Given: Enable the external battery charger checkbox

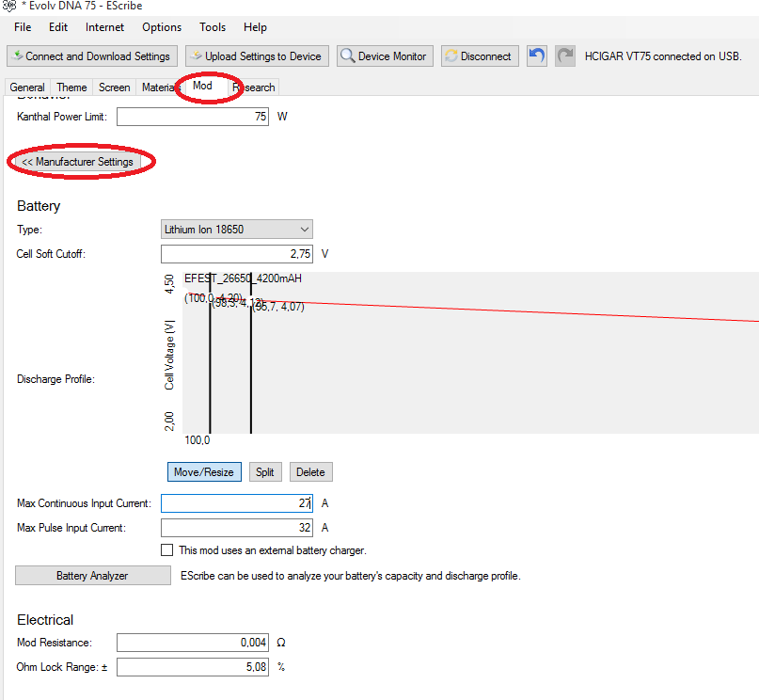Looking at the screenshot, I should point(167,550).
